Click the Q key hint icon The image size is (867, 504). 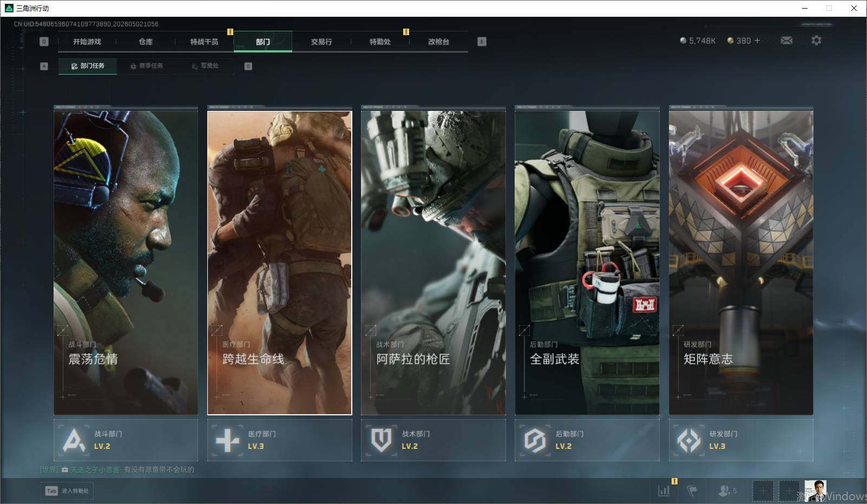coord(44,42)
